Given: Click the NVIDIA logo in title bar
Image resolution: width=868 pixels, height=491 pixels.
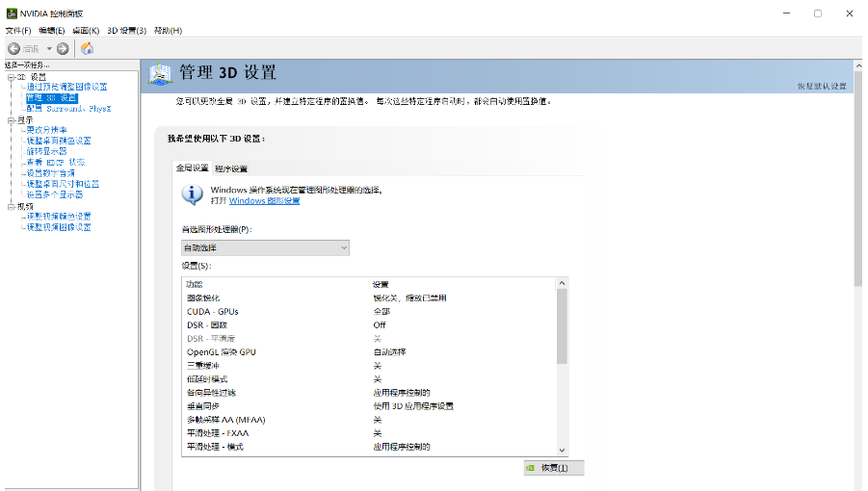Looking at the screenshot, I should coord(11,13).
